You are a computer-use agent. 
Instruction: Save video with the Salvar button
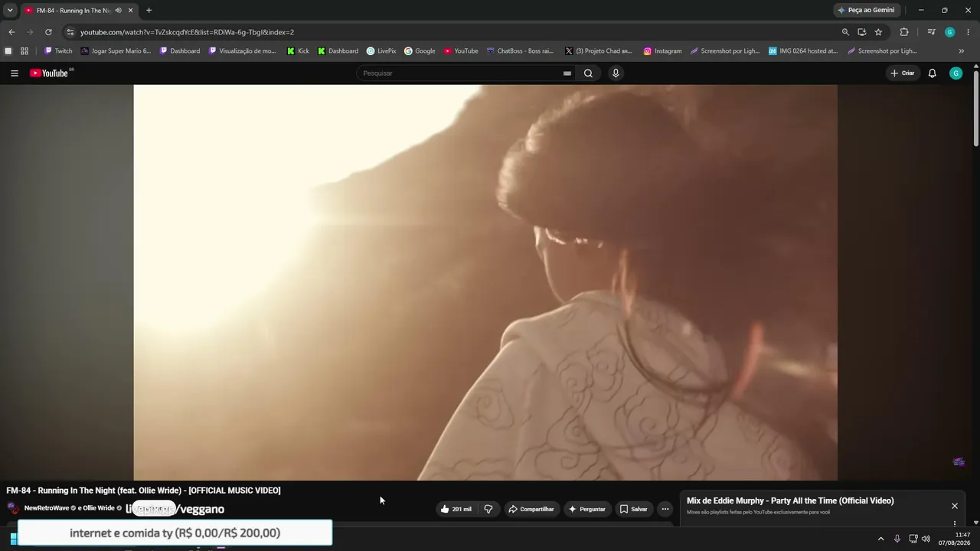633,509
